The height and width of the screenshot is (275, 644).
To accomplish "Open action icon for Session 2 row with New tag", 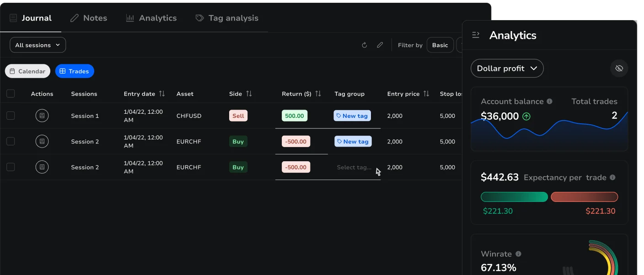I will (42, 142).
